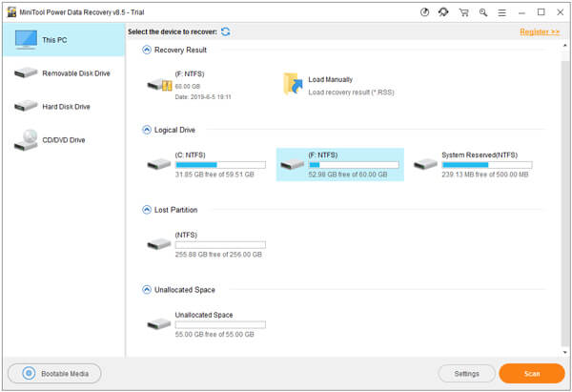The image size is (572, 392).
Task: Select the (C: NTFS) logical drive icon
Action: (159, 164)
